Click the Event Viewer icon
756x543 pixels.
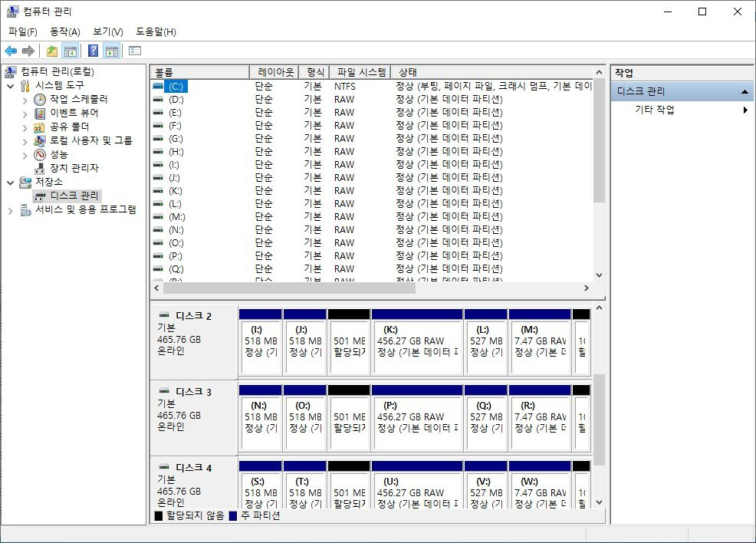coord(40,114)
